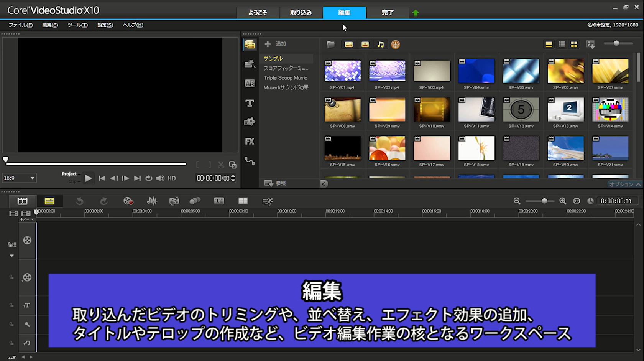644x361 pixels.
Task: Select the Transition effects panel icon
Action: click(250, 64)
